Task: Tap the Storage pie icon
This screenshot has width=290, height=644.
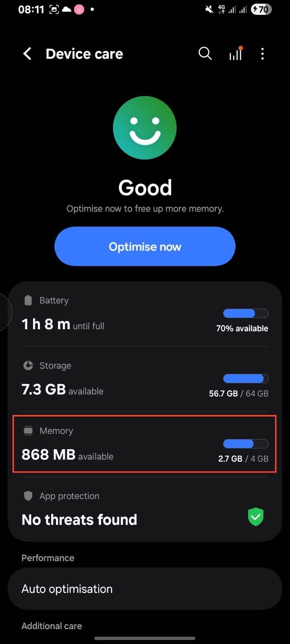Action: pos(28,365)
